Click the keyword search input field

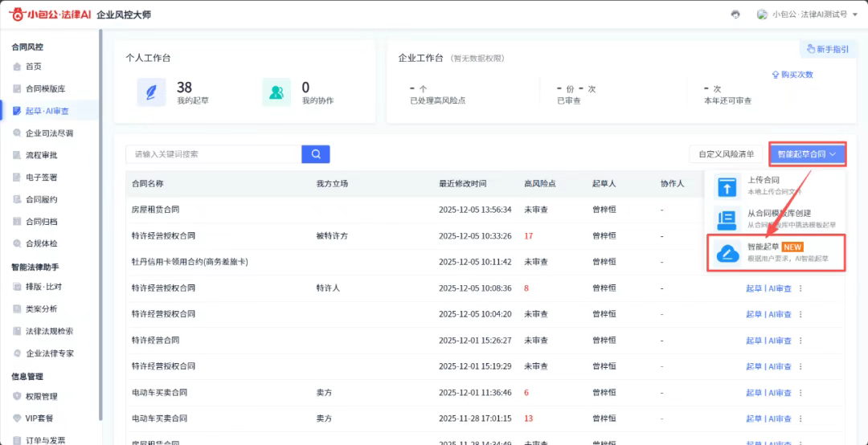coord(213,154)
